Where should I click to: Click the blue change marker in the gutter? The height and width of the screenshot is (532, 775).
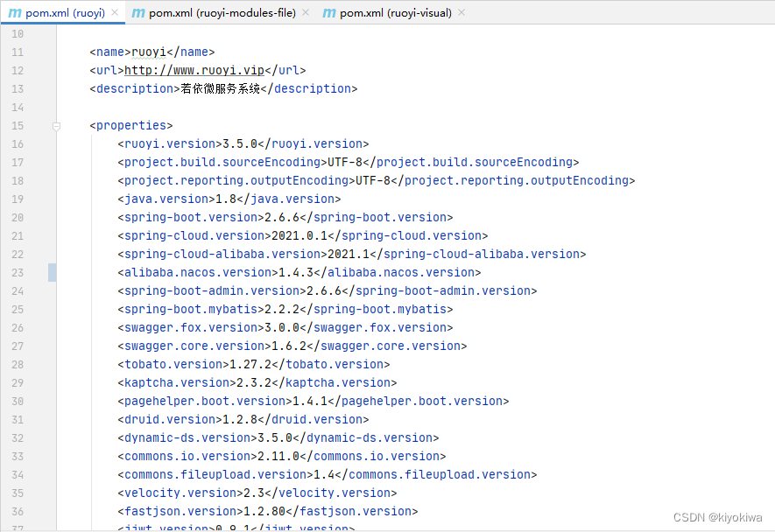tap(52, 272)
